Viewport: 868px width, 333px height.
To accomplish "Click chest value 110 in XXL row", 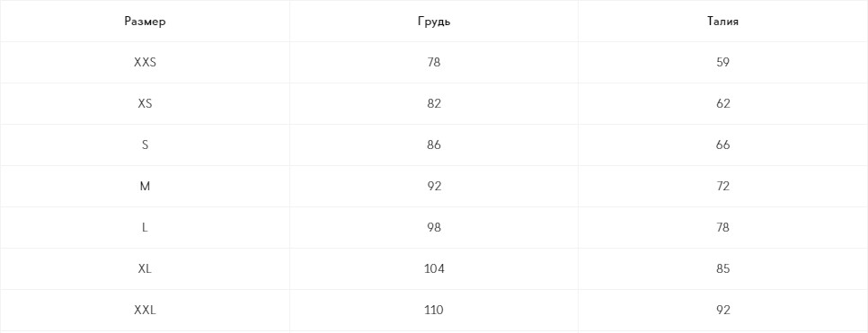I will (x=434, y=310).
